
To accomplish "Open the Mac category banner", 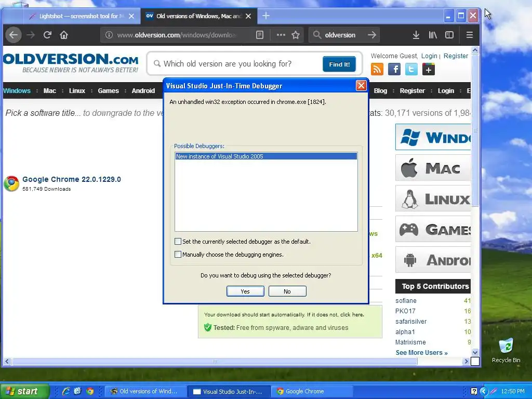I will (433, 168).
